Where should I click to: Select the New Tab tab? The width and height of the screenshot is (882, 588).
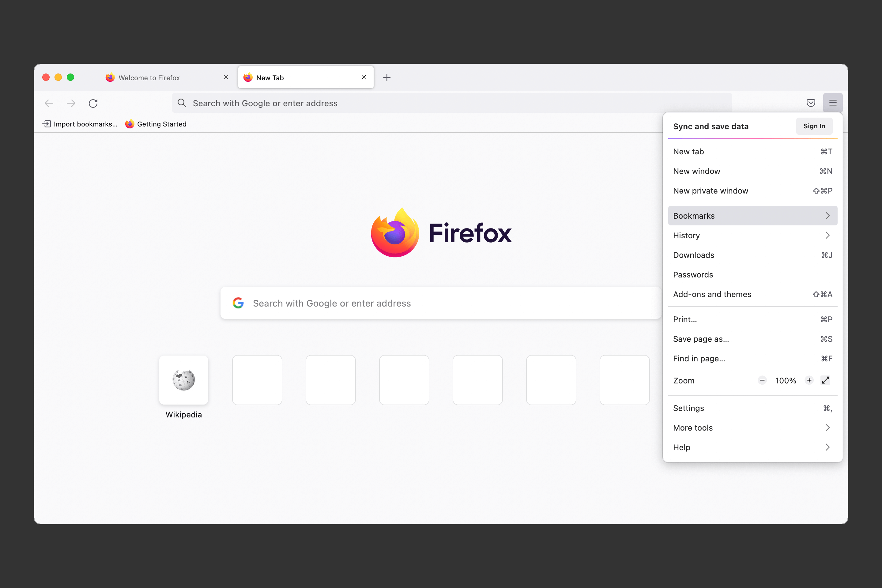(306, 77)
